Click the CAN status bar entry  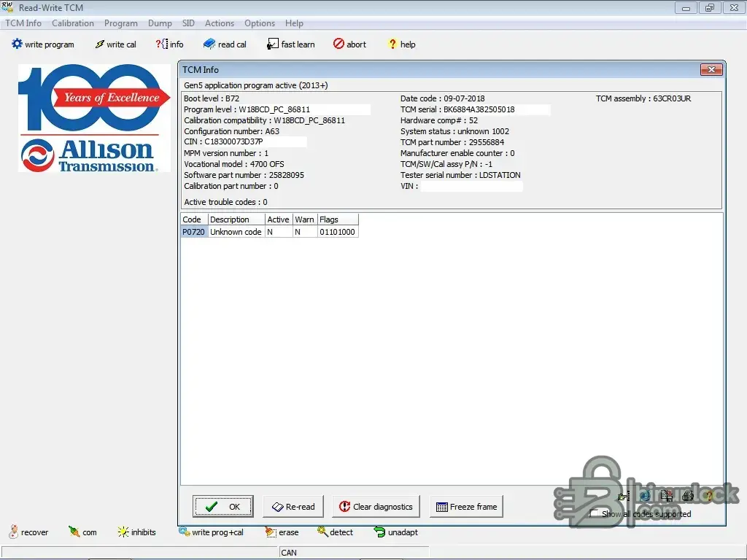289,553
